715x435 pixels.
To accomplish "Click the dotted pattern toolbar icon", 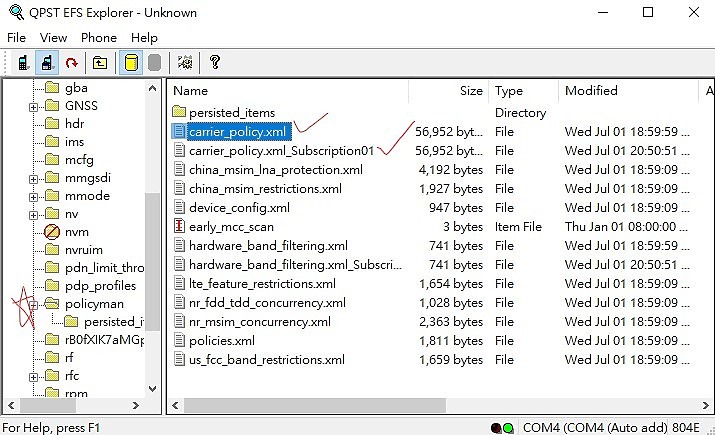I will pyautogui.click(x=185, y=62).
